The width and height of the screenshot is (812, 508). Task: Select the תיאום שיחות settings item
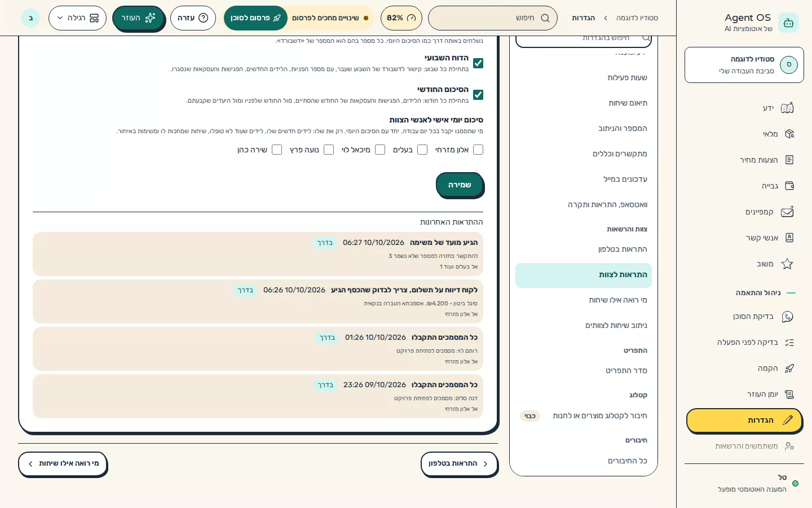pos(584,103)
